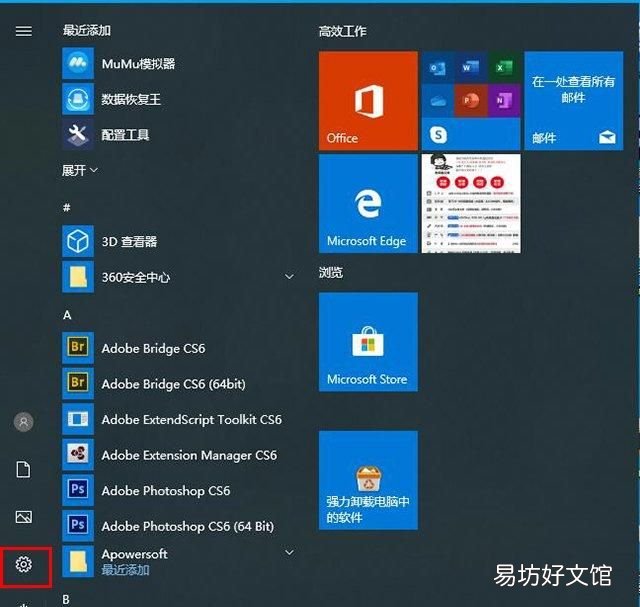Launch the 数据恢复王 app icon

coord(78,99)
